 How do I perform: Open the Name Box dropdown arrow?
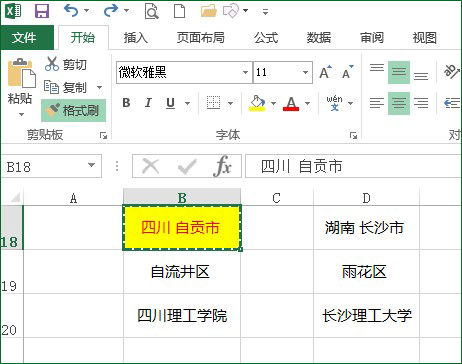91,165
